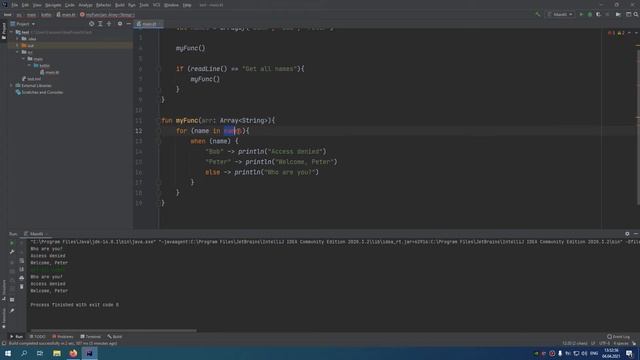Open the Refactor menu
The height and width of the screenshot is (360, 640).
pos(103,5)
